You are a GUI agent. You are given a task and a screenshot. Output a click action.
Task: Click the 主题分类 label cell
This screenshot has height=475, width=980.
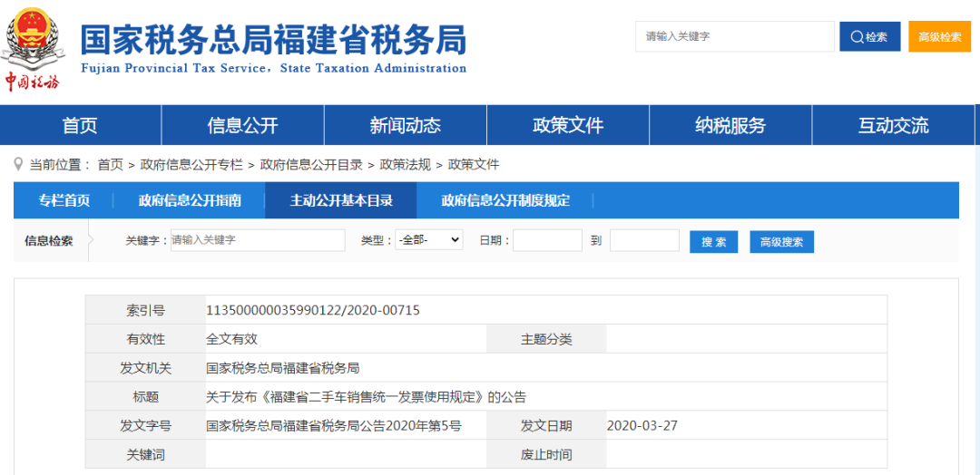tap(546, 340)
